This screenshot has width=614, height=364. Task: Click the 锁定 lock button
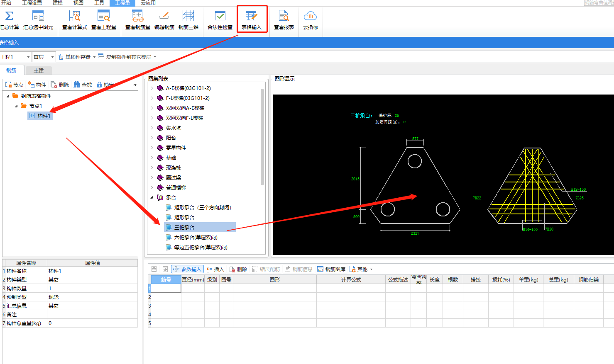(x=105, y=85)
